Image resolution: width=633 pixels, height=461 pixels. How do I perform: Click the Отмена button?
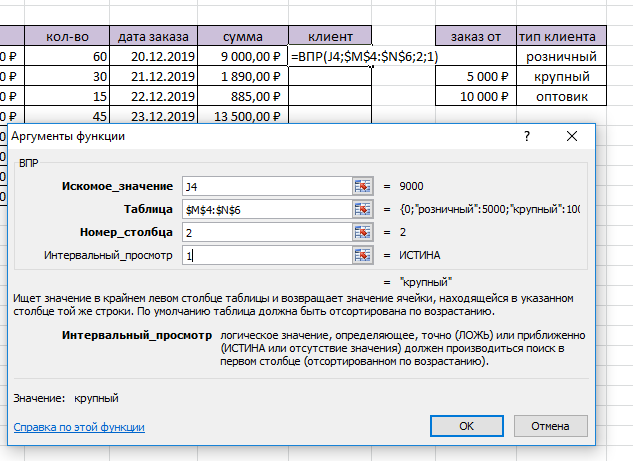(550, 426)
